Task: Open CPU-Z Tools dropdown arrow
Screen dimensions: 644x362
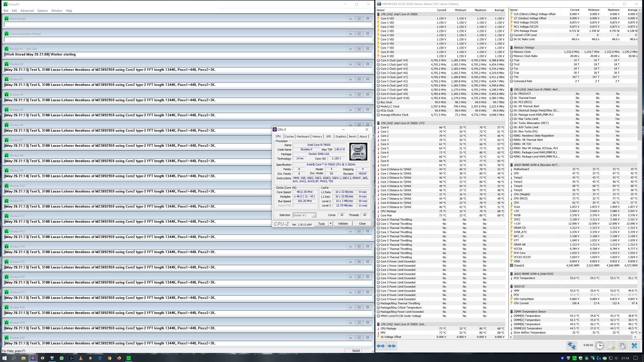Action: [x=330, y=224]
